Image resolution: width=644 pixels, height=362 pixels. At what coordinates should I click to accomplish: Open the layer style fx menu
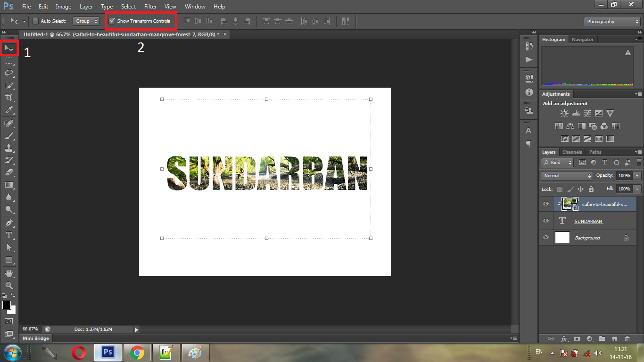[564, 338]
